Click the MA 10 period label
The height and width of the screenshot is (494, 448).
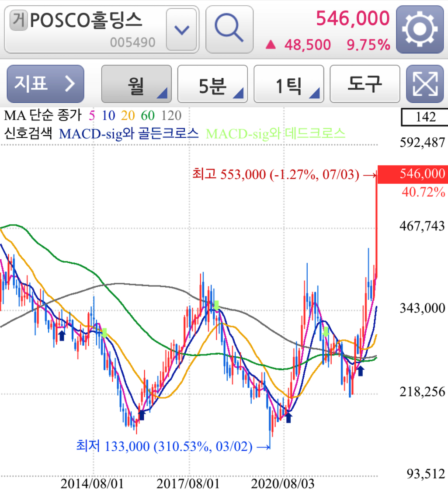pyautogui.click(x=108, y=115)
